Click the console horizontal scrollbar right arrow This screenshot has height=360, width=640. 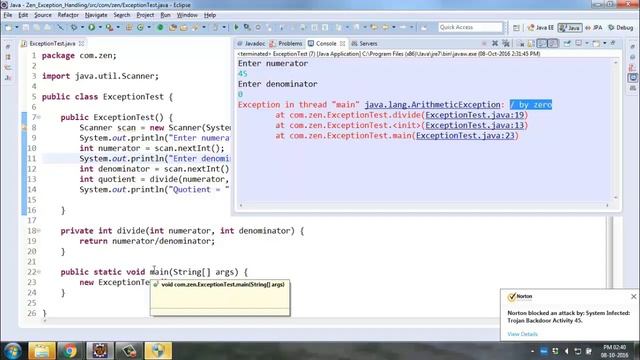pyautogui.click(x=607, y=205)
